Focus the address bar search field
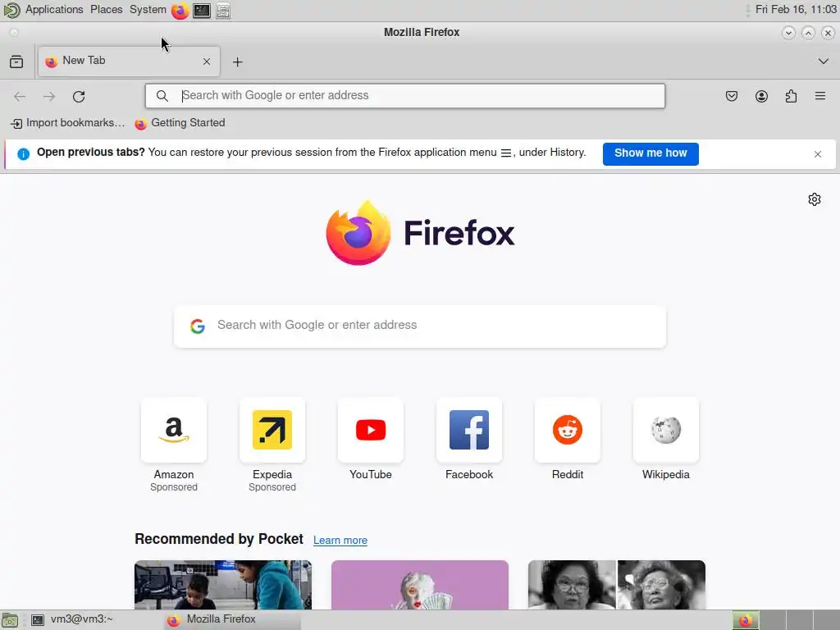Image resolution: width=840 pixels, height=630 pixels. [405, 96]
